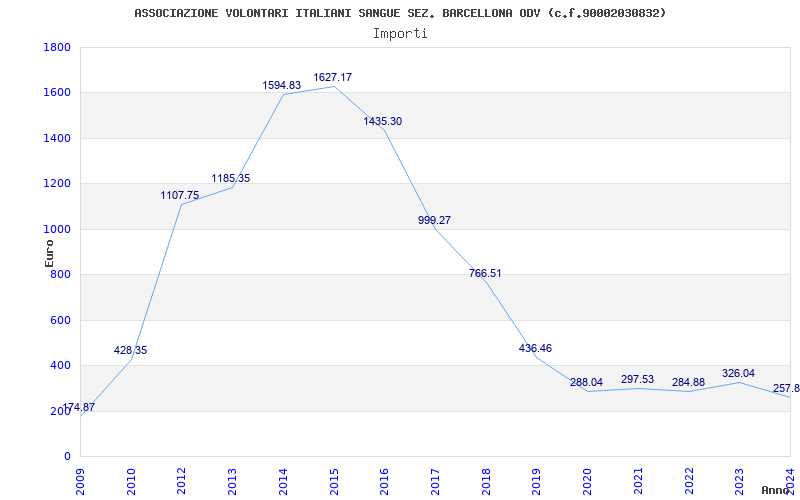Select data label 288.04
The width and height of the screenshot is (800, 500).
pos(586,383)
